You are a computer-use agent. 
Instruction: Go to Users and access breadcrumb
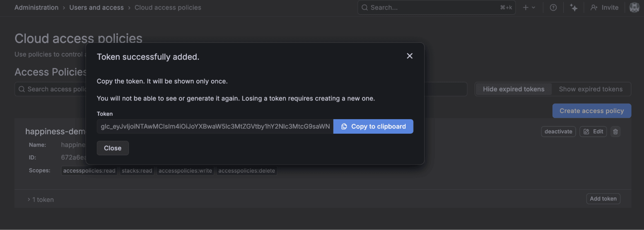pos(96,7)
